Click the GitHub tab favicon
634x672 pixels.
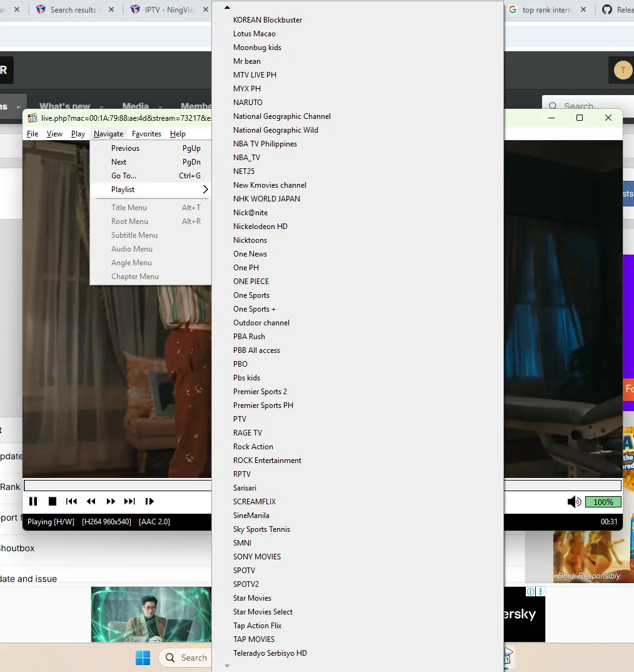point(607,9)
